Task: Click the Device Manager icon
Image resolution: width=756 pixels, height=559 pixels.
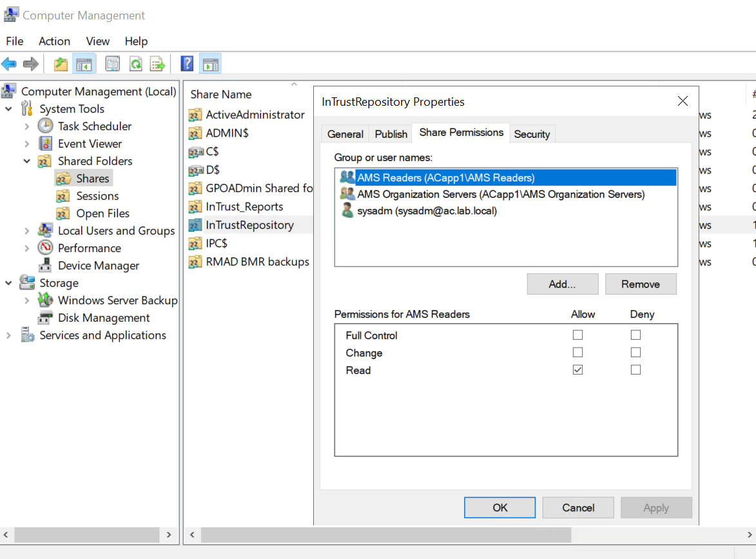Action: click(x=45, y=265)
